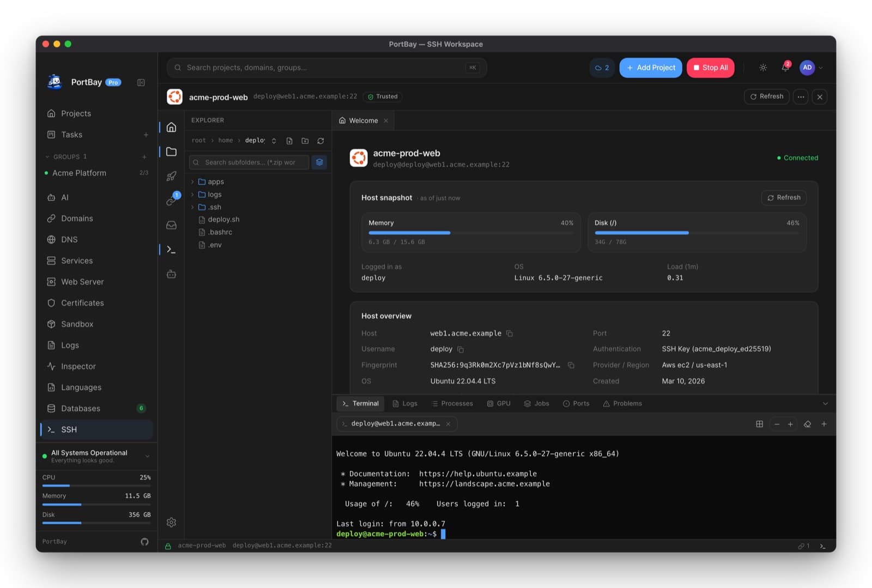
Task: Switch to the GPU panel tab
Action: click(499, 404)
